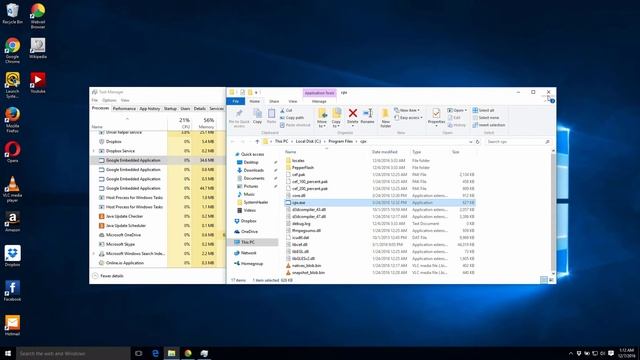The height and width of the screenshot is (360, 640).
Task: Click Select none in Select group
Action: click(486, 118)
